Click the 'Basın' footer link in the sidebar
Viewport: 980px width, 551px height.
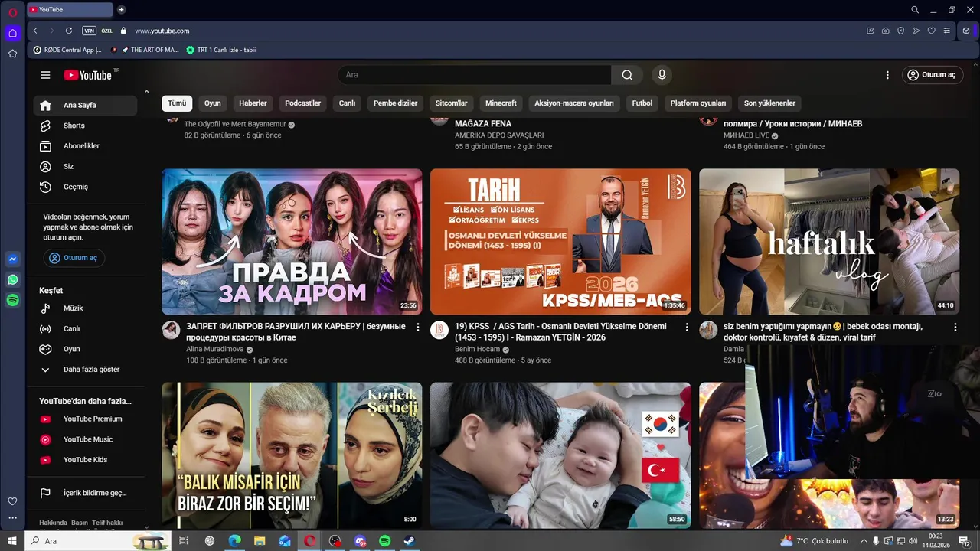click(x=80, y=523)
